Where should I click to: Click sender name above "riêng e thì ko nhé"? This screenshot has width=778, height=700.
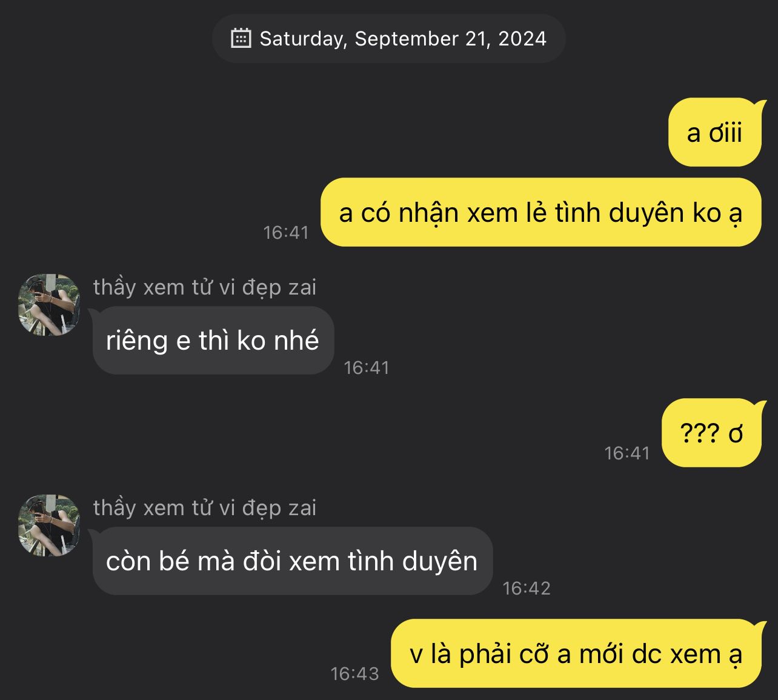pyautogui.click(x=205, y=287)
